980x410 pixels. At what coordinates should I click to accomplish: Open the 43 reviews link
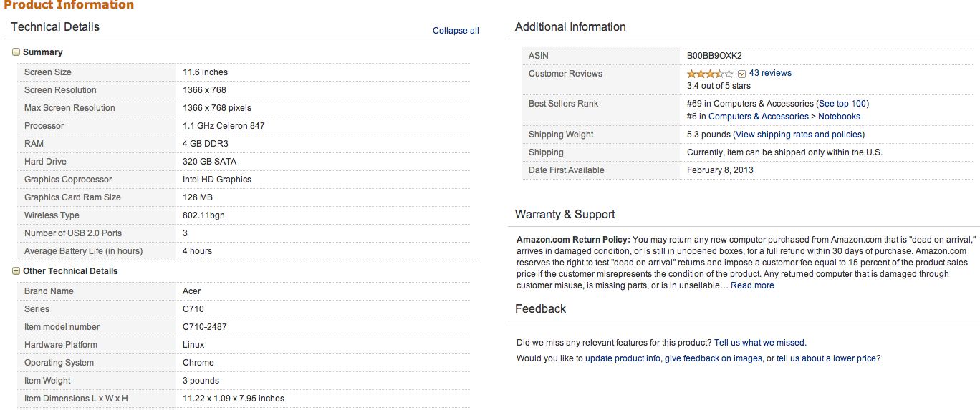pos(770,73)
